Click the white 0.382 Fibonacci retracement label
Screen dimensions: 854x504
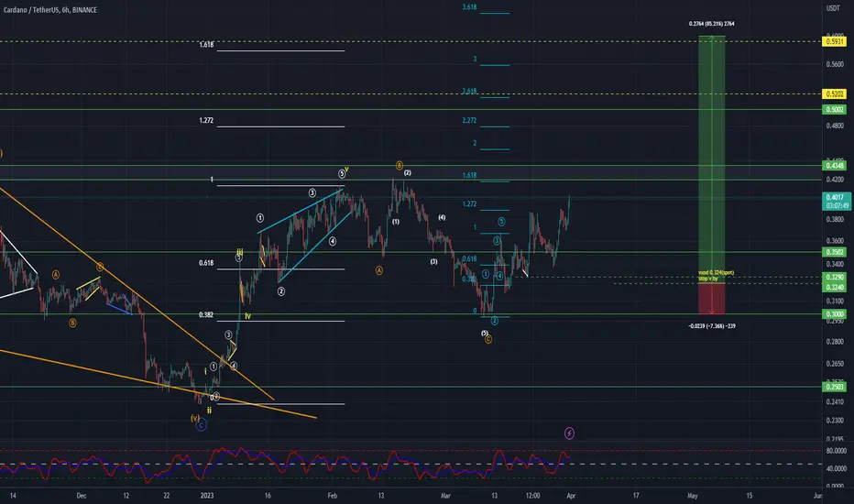pyautogui.click(x=206, y=315)
